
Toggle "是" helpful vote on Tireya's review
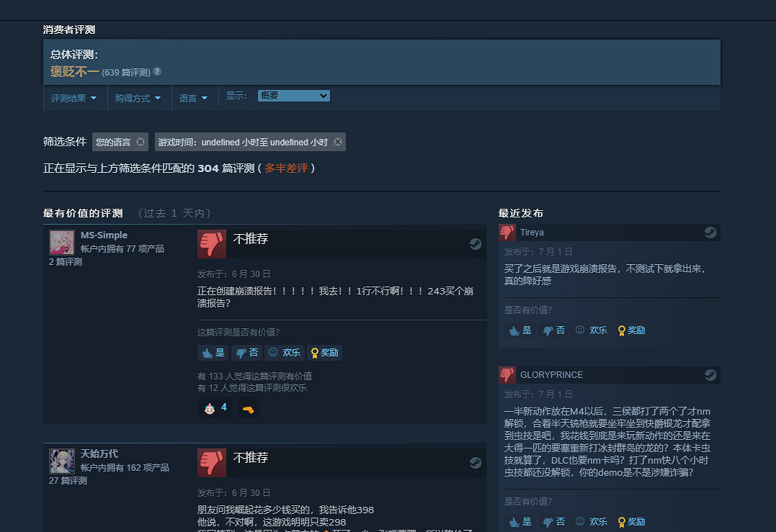(519, 330)
